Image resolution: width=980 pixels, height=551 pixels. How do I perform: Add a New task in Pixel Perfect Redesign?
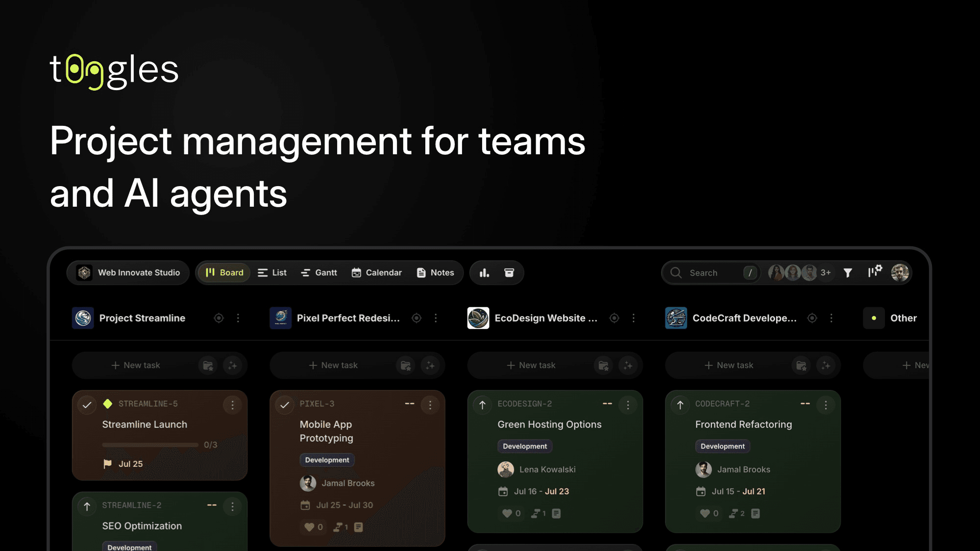[x=333, y=365]
